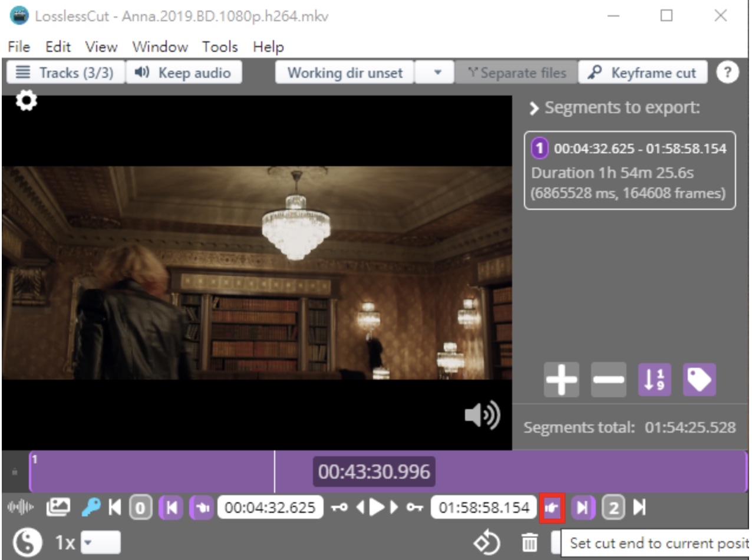
Task: Set cut start to current position
Action: click(202, 508)
